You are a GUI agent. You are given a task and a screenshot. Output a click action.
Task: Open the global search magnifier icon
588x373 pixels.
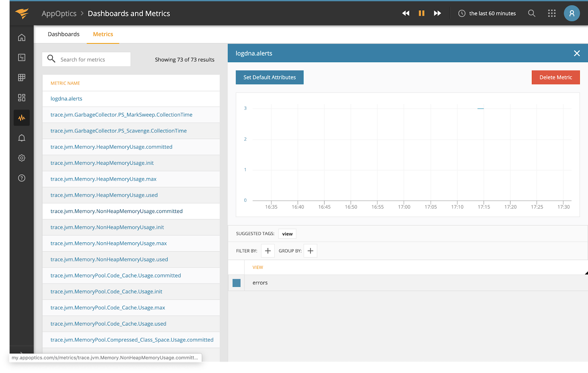coord(531,13)
